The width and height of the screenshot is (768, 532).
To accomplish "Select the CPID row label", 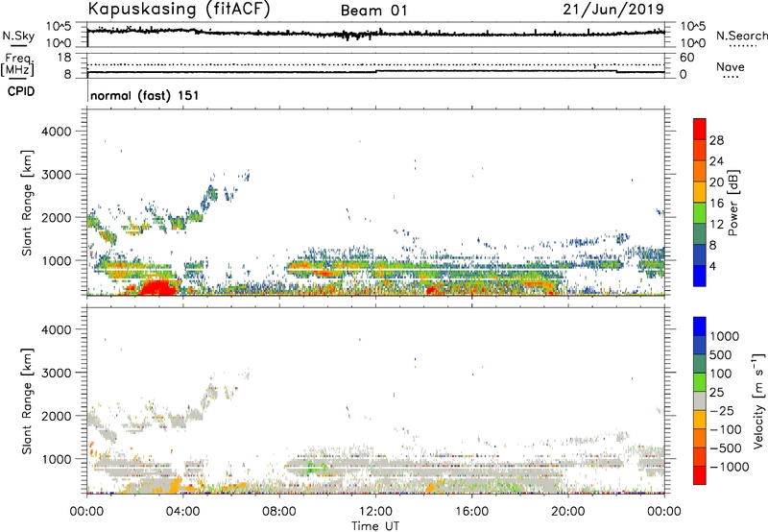I will pos(21,91).
